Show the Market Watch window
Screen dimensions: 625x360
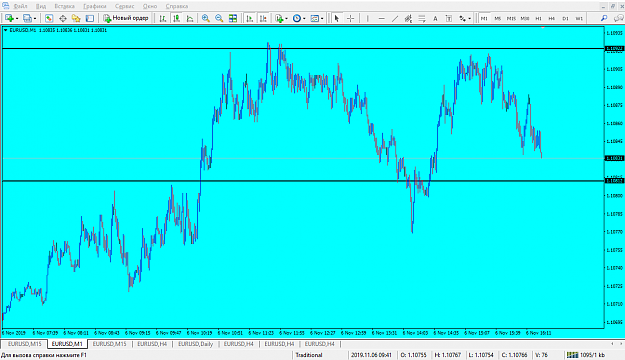(x=49, y=18)
